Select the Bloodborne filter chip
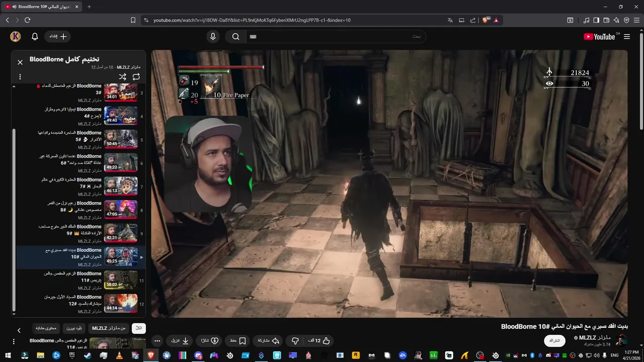The height and width of the screenshot is (362, 644). click(x=74, y=328)
